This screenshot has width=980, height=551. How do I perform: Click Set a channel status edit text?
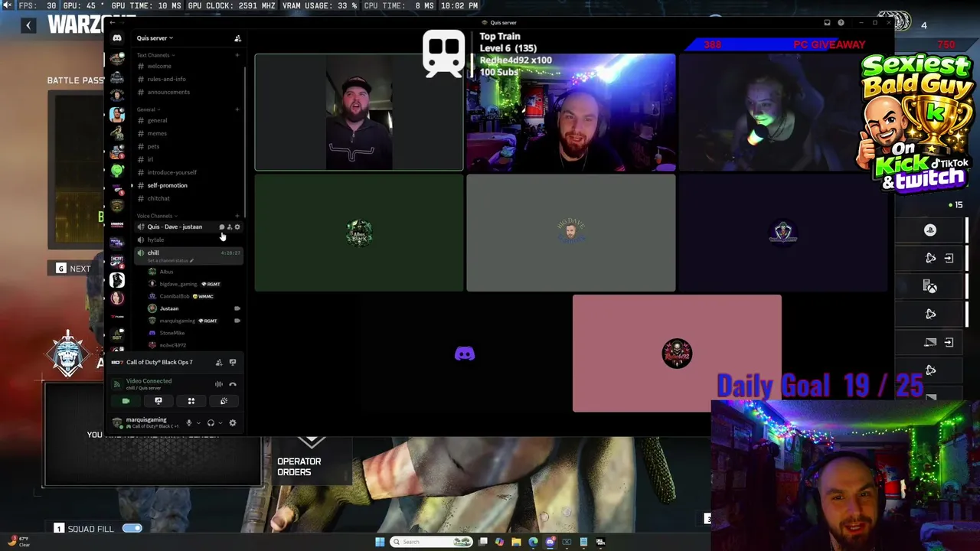click(170, 260)
